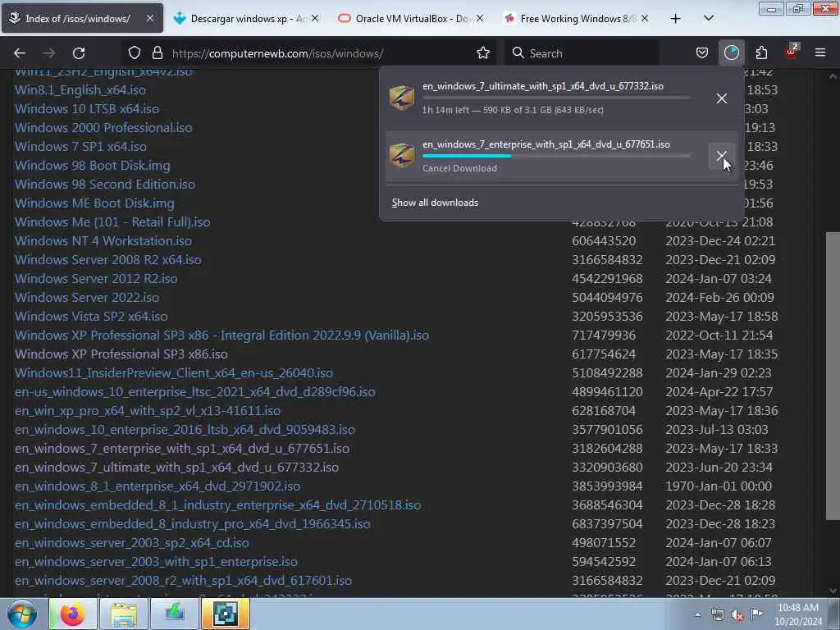Open en_windows_embedded_8_industry_pro link
The image size is (840, 630).
click(x=192, y=523)
